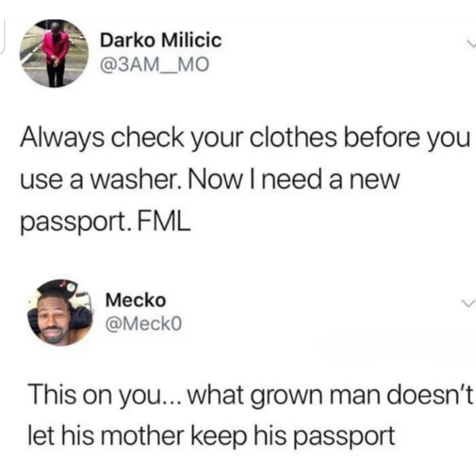Click the Mecko display name
Screen dimensions: 476x476
[x=136, y=300]
